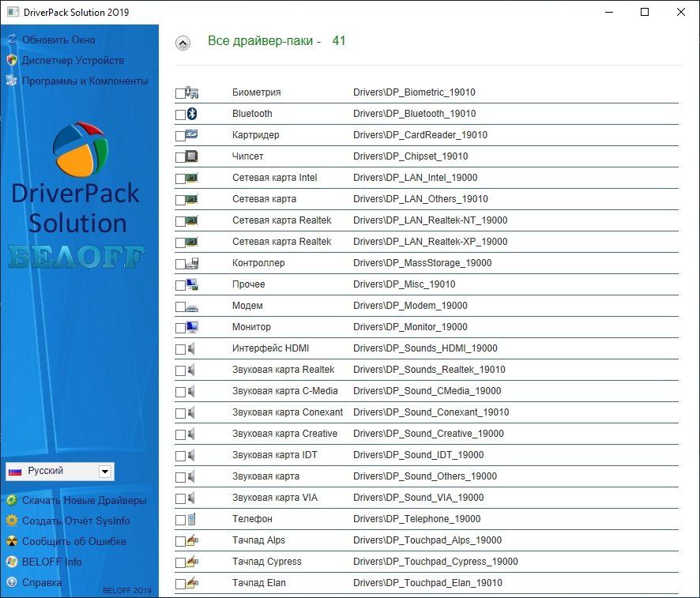Open Справка help link
Screen dimensions: 700x598
pyautogui.click(x=42, y=582)
